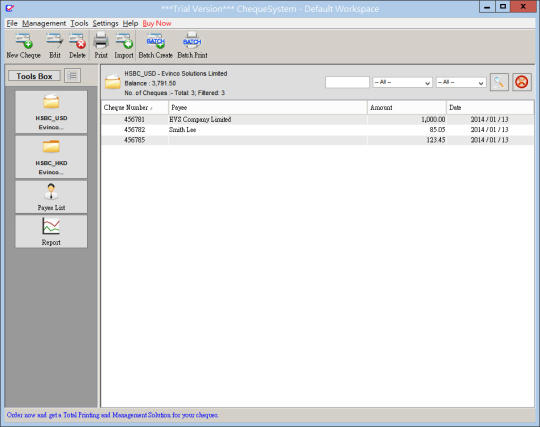Image resolution: width=540 pixels, height=427 pixels.
Task: Maximize the ChequeSystem window
Action: click(x=503, y=7)
